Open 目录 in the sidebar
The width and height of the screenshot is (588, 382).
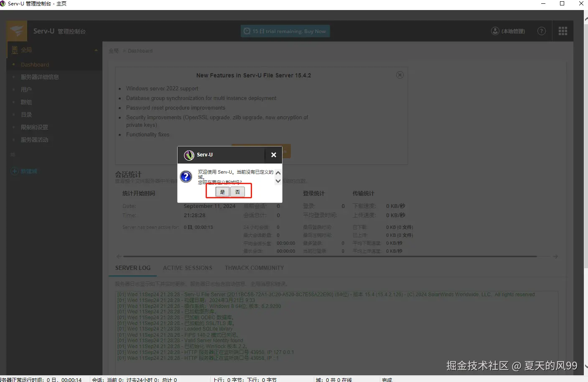[x=26, y=115]
